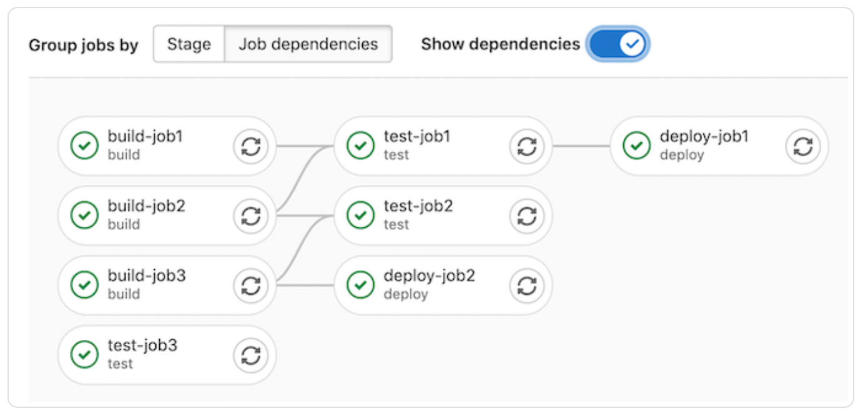Retry the test-job3 job

click(250, 354)
